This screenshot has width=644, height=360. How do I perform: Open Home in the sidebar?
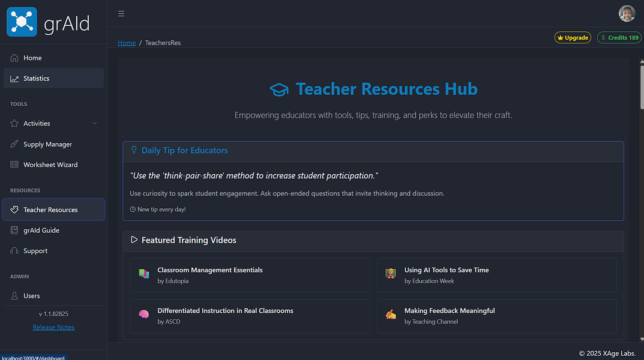click(53, 58)
